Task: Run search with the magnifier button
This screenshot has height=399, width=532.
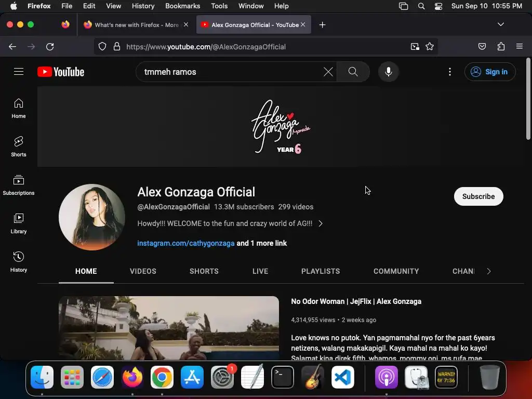Action: click(353, 72)
